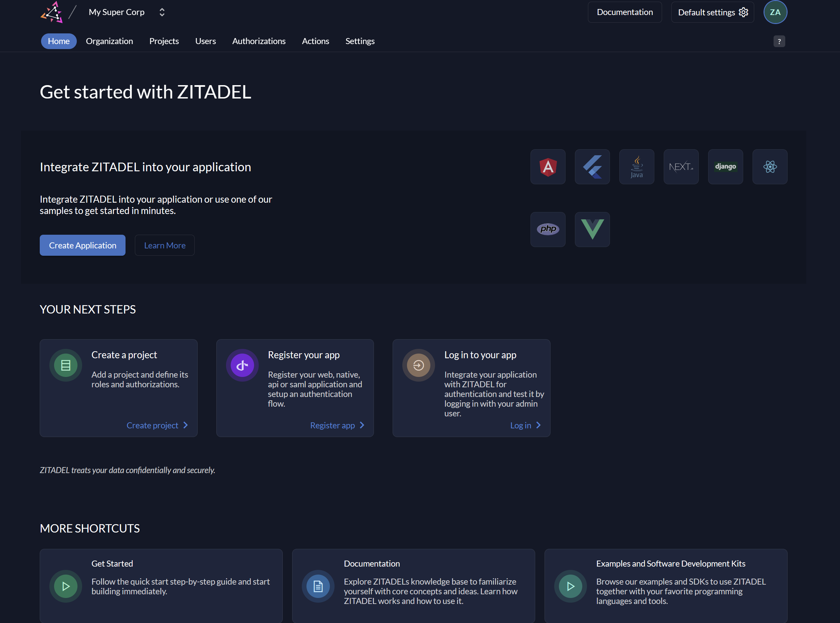Viewport: 840px width, 623px height.
Task: Click the Get Started play icon
Action: [x=65, y=586]
